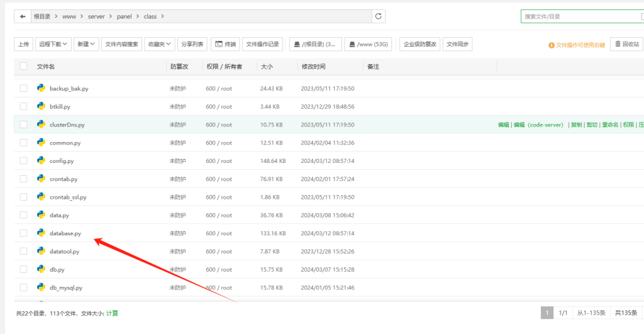Viewport: 644px width, 334px height.
Task: Tick the select-all checkbox in the header
Action: point(23,66)
